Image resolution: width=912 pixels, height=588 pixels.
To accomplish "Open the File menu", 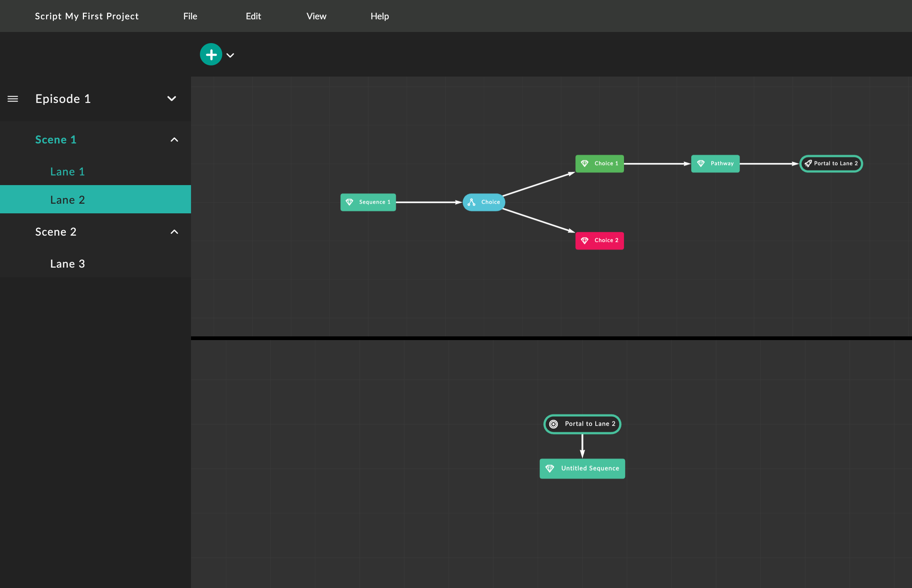I will [190, 16].
